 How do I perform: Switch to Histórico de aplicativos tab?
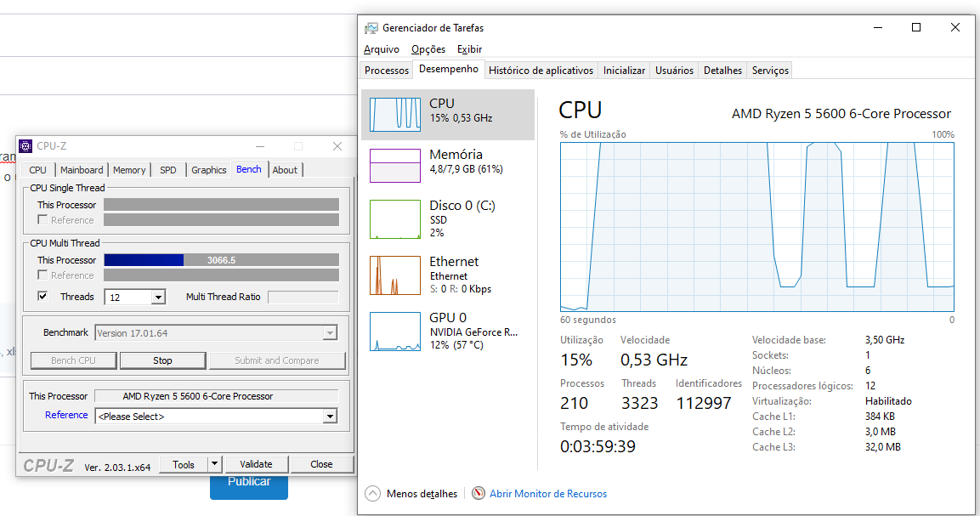[541, 71]
